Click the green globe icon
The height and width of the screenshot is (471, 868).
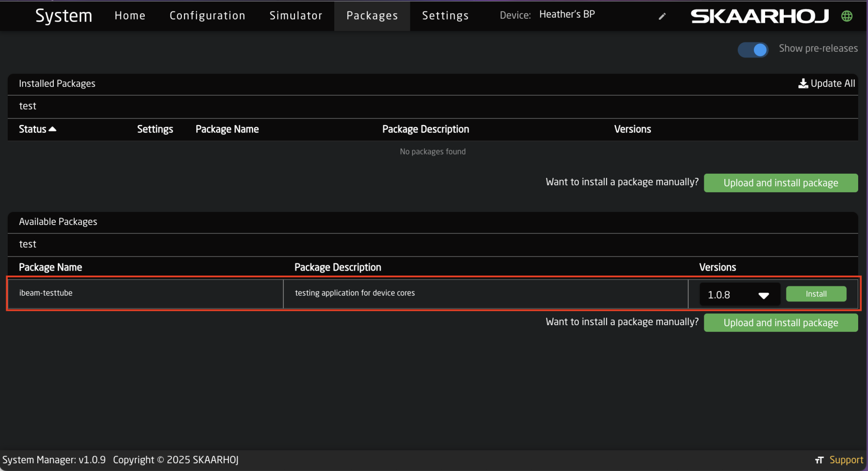point(846,16)
